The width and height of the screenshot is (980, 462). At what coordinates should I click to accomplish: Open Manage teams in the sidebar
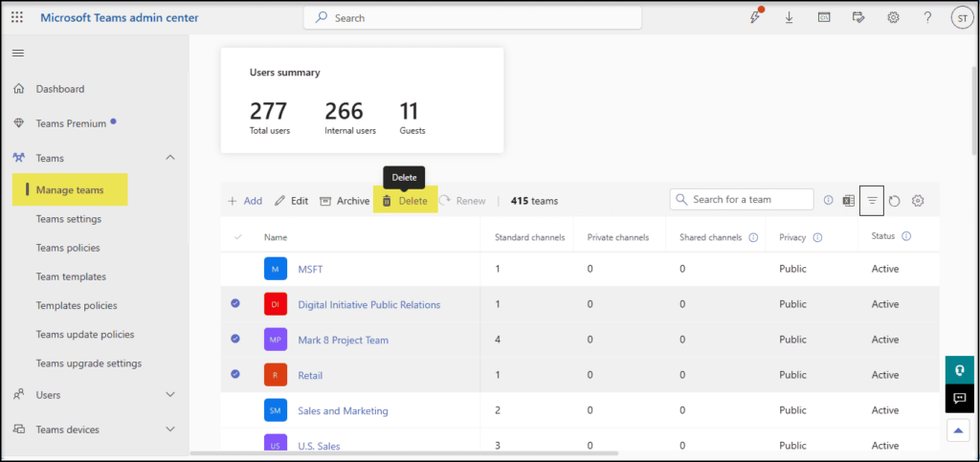click(70, 189)
